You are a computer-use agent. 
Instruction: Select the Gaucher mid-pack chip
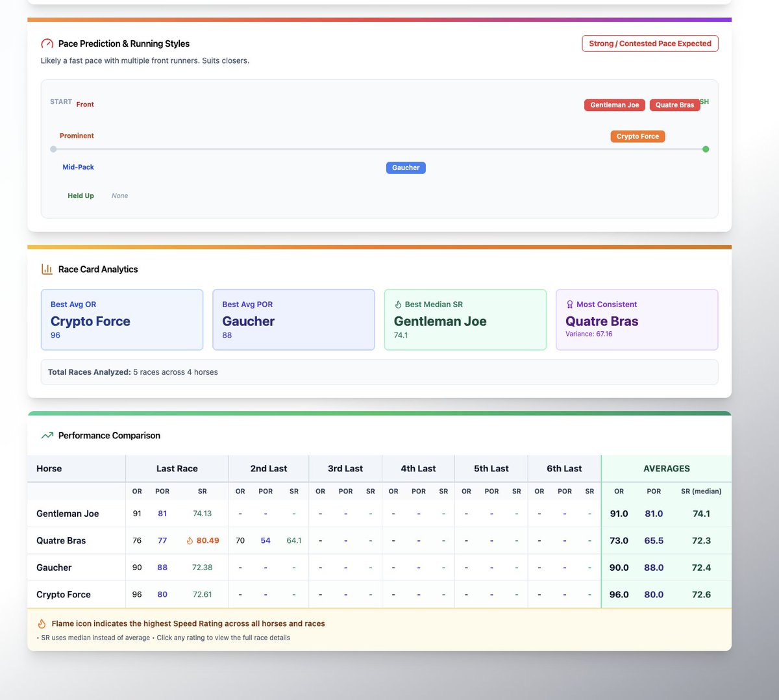pyautogui.click(x=406, y=168)
